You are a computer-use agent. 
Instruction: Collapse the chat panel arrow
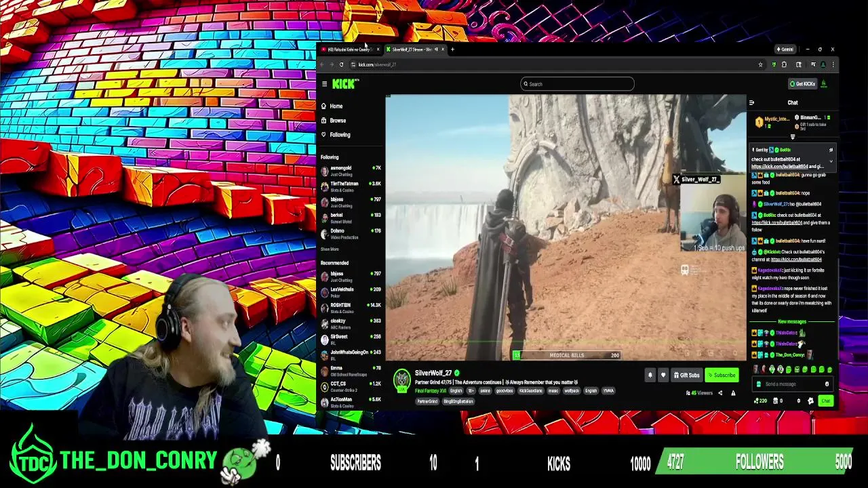tap(751, 103)
